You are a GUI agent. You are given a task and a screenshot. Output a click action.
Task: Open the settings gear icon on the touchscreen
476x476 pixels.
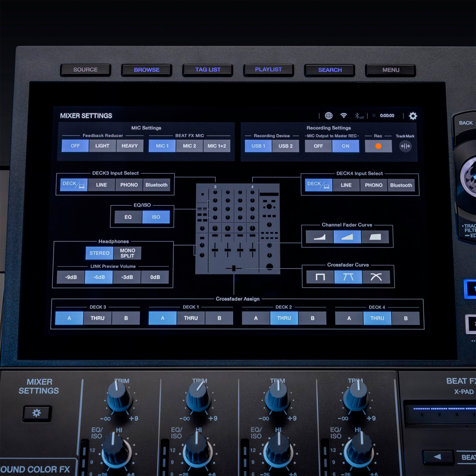click(x=413, y=115)
